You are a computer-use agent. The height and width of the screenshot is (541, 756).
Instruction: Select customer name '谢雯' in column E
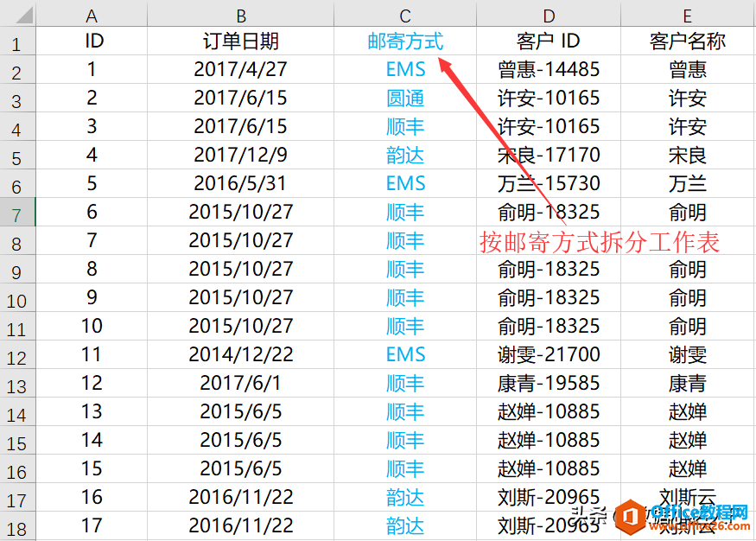click(x=688, y=354)
